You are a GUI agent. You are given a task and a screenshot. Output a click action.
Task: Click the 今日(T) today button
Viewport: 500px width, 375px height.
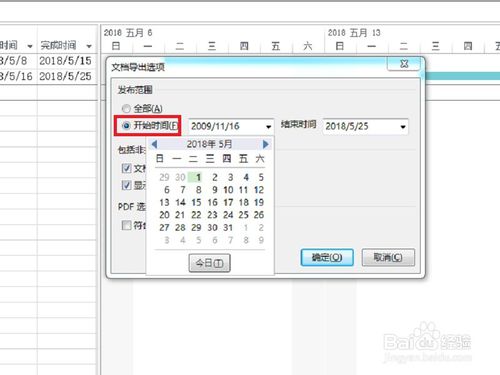coord(209,263)
